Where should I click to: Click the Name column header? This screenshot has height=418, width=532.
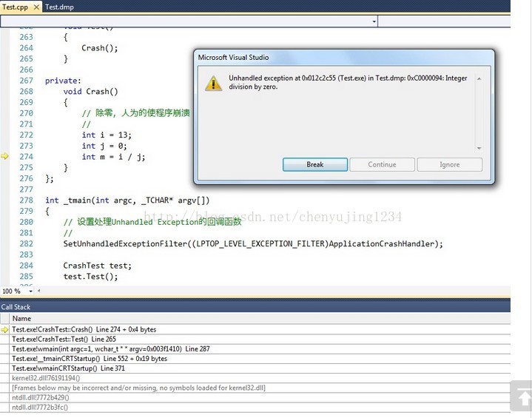click(x=21, y=319)
